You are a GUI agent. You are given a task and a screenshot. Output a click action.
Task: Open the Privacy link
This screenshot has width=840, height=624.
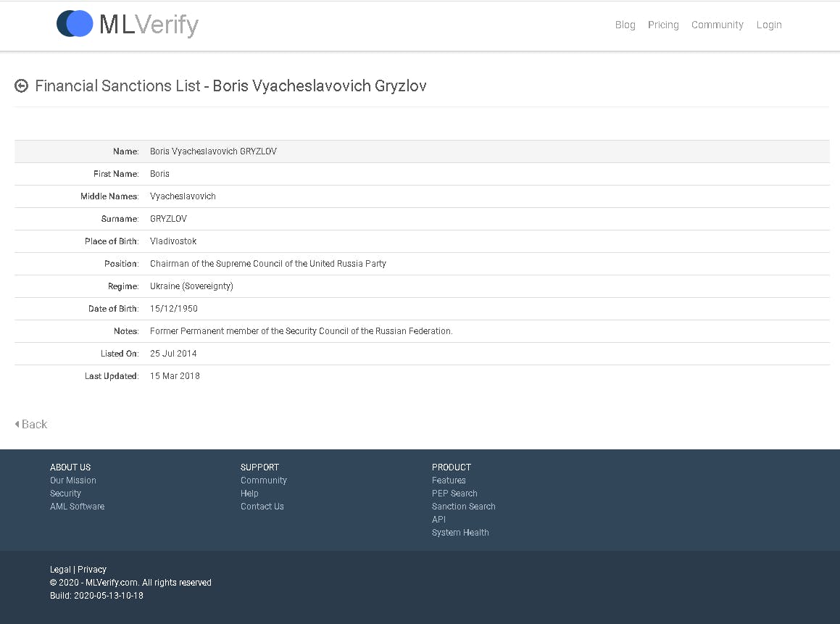91,570
